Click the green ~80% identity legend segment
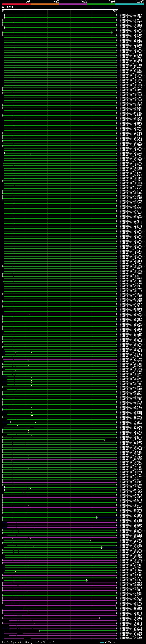The image size is (146, 644). pyautogui.click(x=101, y=4)
